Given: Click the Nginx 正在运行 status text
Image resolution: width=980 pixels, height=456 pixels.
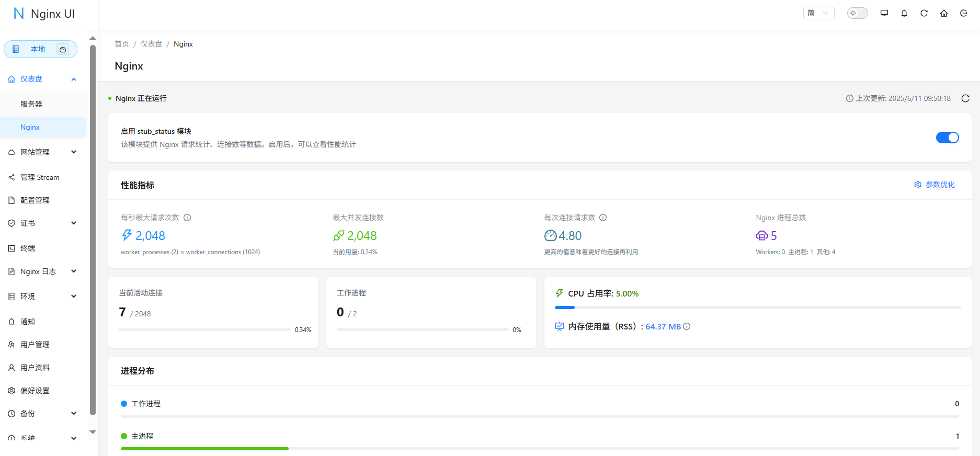Looking at the screenshot, I should click(x=141, y=98).
